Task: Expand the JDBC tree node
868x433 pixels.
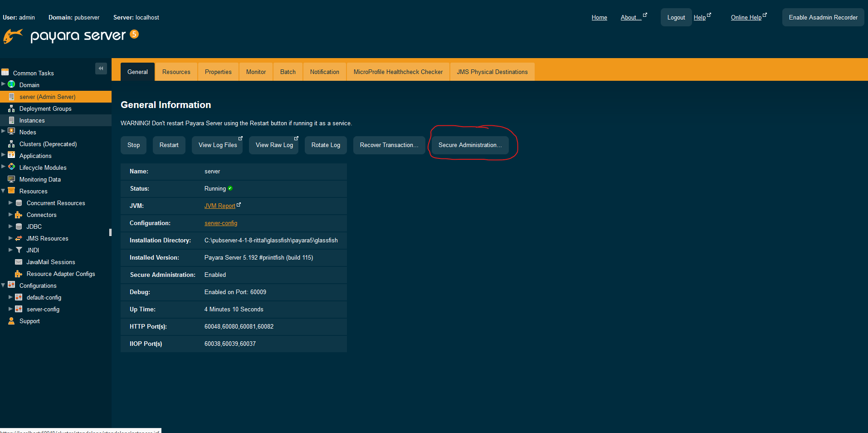Action: [10, 226]
